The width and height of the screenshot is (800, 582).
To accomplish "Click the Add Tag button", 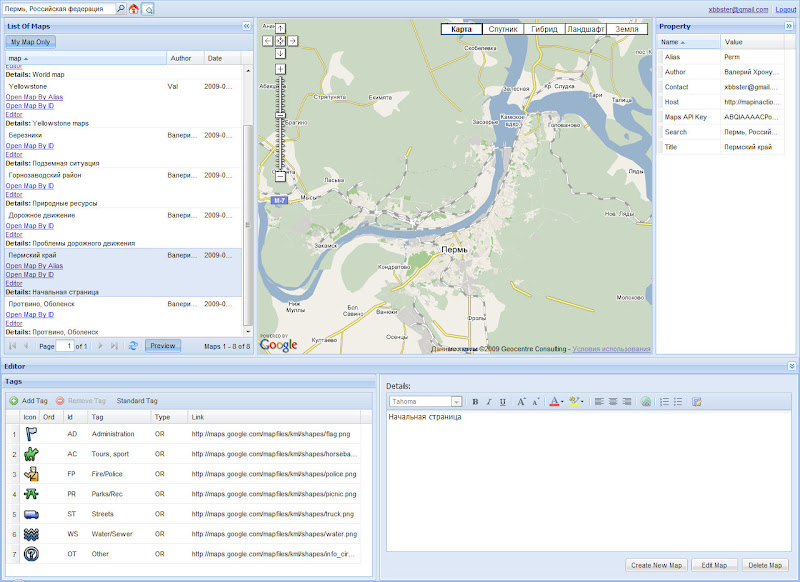I will (x=29, y=401).
